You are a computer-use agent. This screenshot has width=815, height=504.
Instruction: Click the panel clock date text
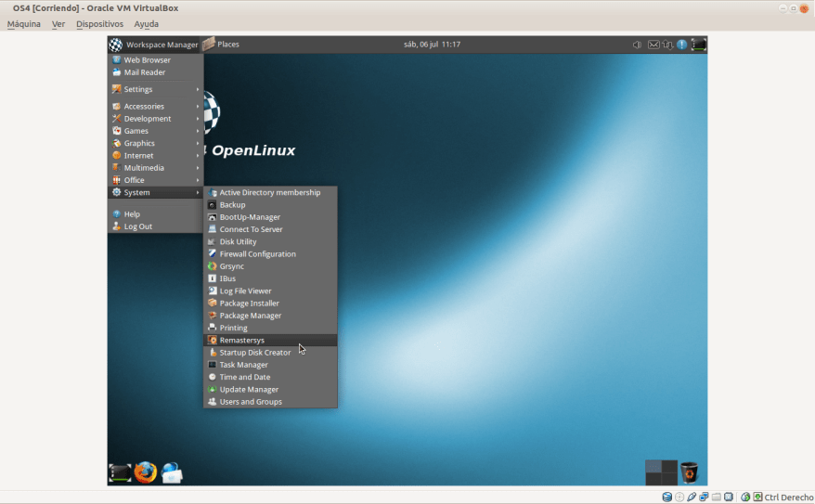point(432,45)
